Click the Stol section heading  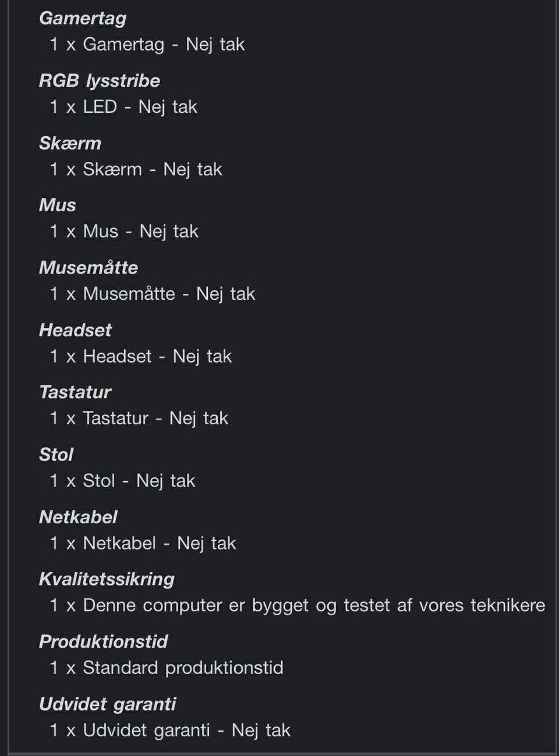[x=56, y=455]
